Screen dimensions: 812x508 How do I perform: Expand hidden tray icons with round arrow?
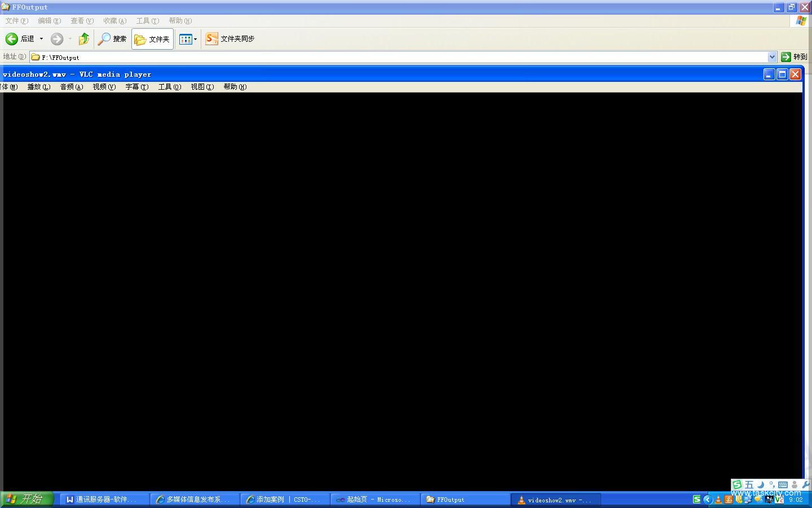pyautogui.click(x=708, y=500)
